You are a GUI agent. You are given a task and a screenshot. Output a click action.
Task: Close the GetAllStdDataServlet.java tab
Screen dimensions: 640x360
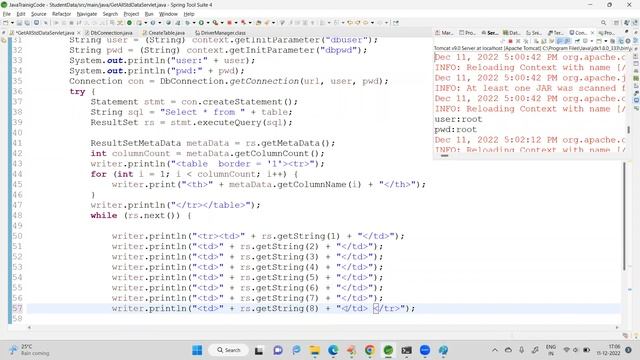coord(79,33)
